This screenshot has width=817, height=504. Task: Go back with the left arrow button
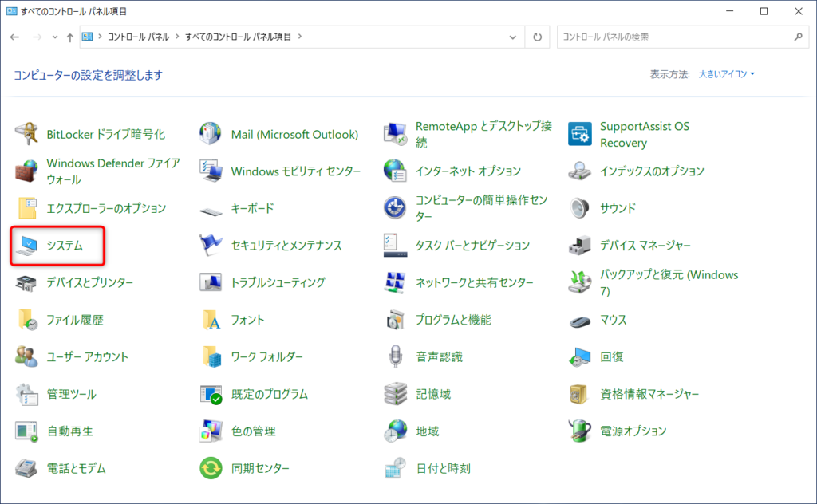14,37
